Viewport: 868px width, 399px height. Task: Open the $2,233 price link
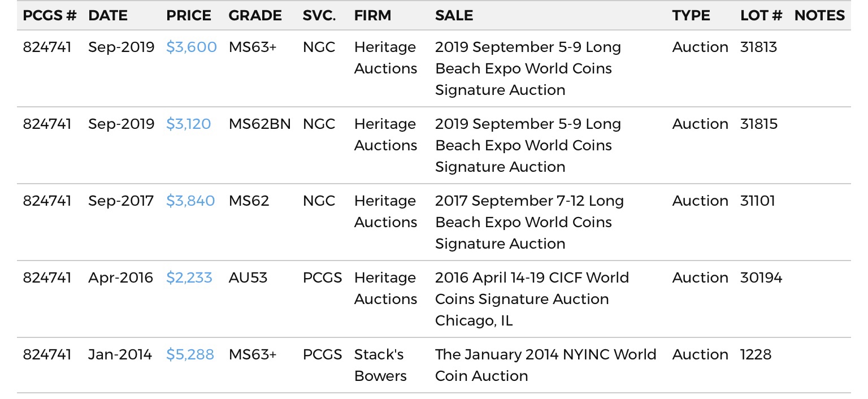coord(189,278)
